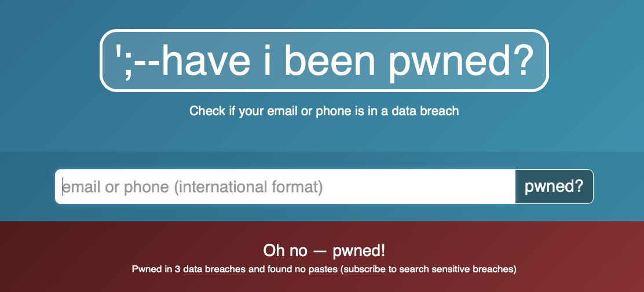The height and width of the screenshot is (292, 644).
Task: Click 'to search sensitive breaches' text
Action: [x=451, y=269]
